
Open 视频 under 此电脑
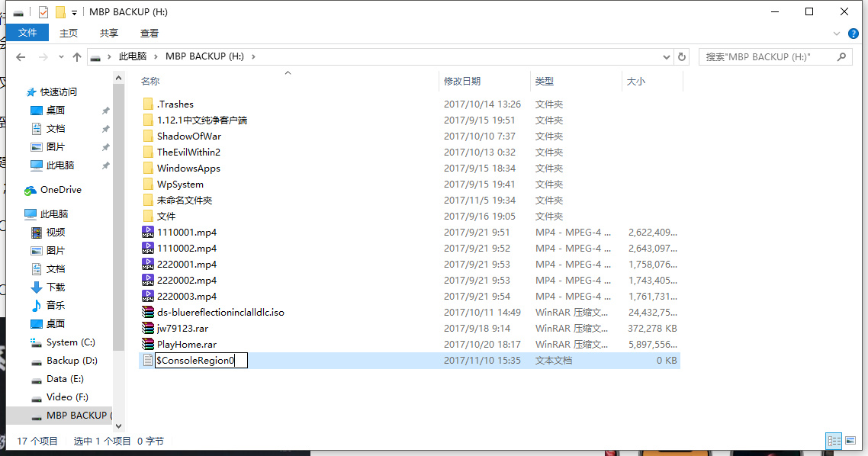(56, 232)
